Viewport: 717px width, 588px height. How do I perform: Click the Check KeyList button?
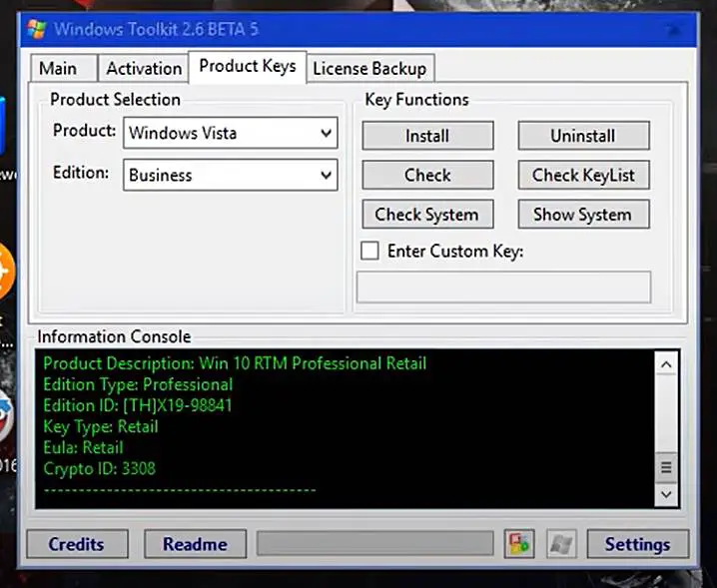(x=583, y=175)
